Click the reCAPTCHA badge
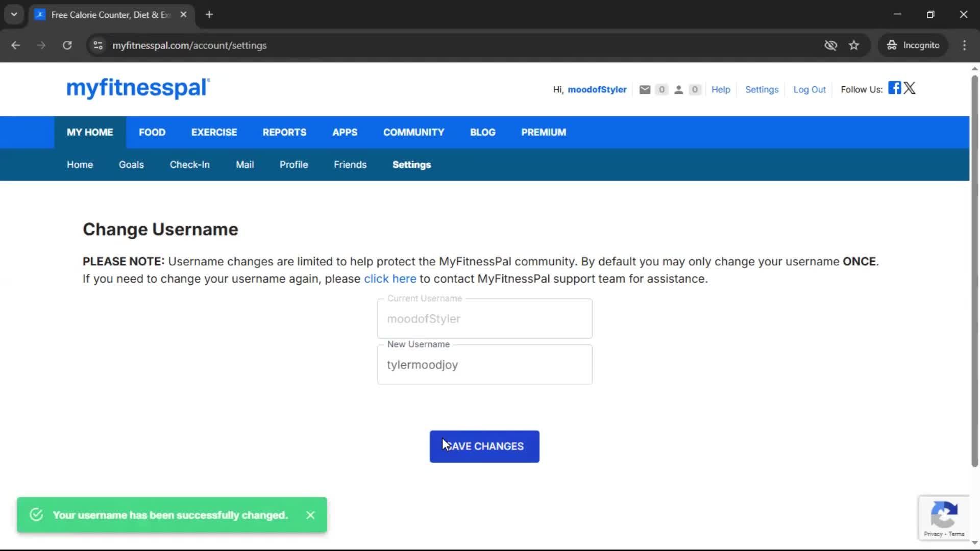Screen dimensions: 980x551 point(944,518)
